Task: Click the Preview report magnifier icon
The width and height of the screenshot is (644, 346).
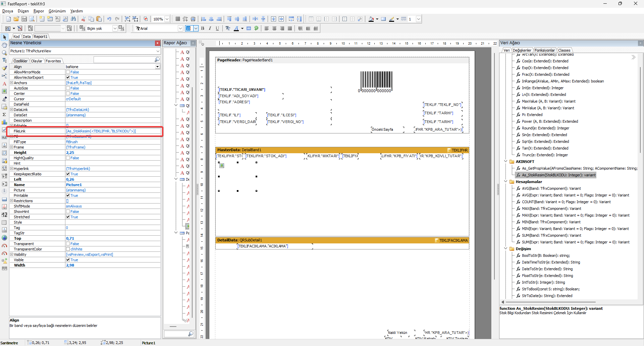Action: click(x=32, y=19)
